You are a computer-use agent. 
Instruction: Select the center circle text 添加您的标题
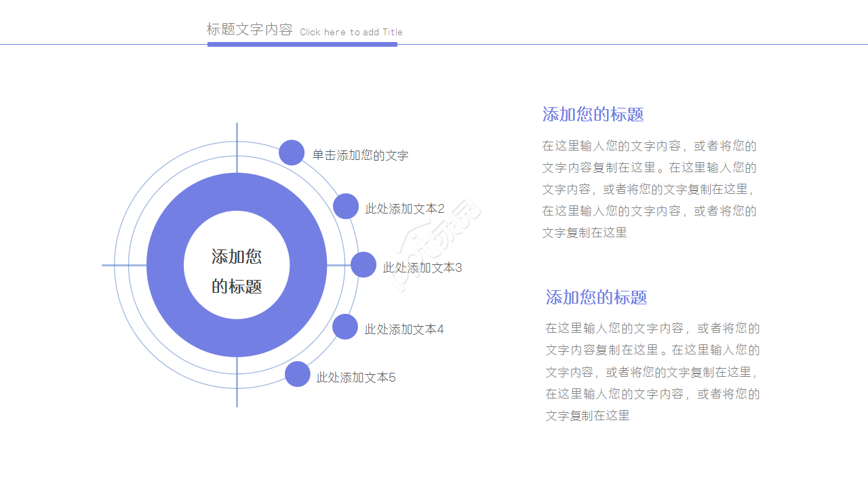pos(237,271)
